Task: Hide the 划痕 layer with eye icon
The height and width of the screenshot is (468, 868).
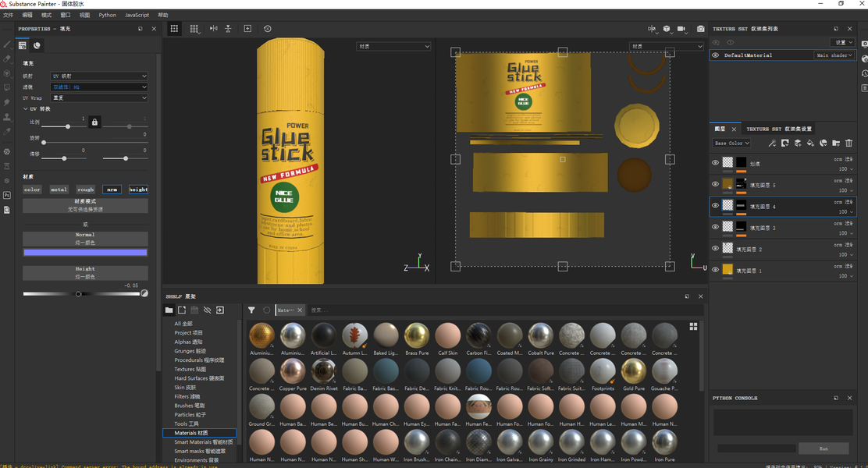Action: click(x=715, y=163)
